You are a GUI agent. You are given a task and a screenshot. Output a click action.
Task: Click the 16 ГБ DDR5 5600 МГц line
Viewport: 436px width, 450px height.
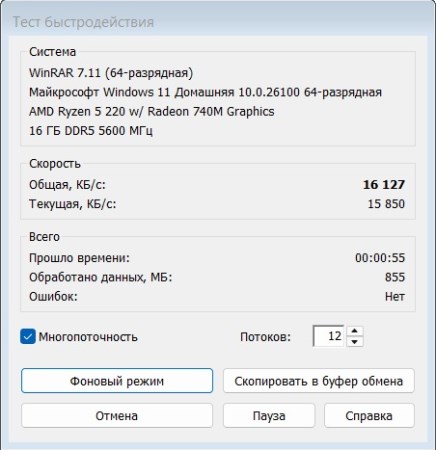coord(91,131)
